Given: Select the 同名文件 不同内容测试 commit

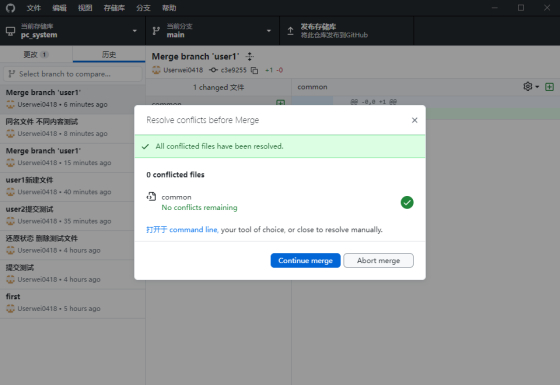Looking at the screenshot, I should point(72,128).
